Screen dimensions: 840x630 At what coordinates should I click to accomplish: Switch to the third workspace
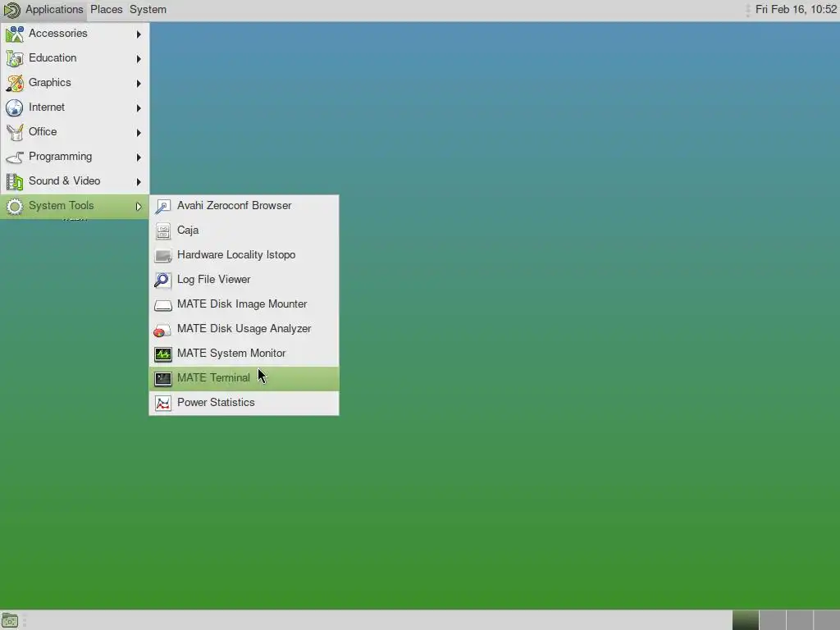(x=799, y=620)
